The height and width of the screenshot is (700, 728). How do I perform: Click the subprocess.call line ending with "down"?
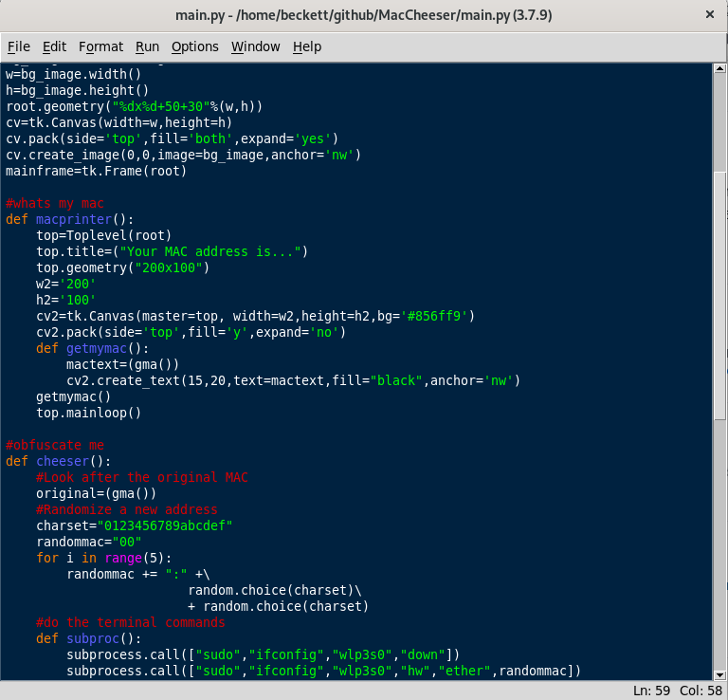click(x=263, y=654)
